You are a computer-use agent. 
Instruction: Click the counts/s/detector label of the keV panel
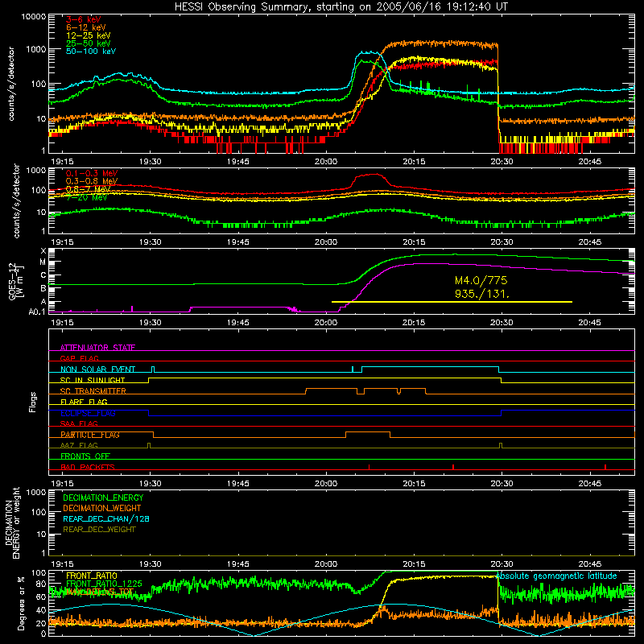pos(11,84)
